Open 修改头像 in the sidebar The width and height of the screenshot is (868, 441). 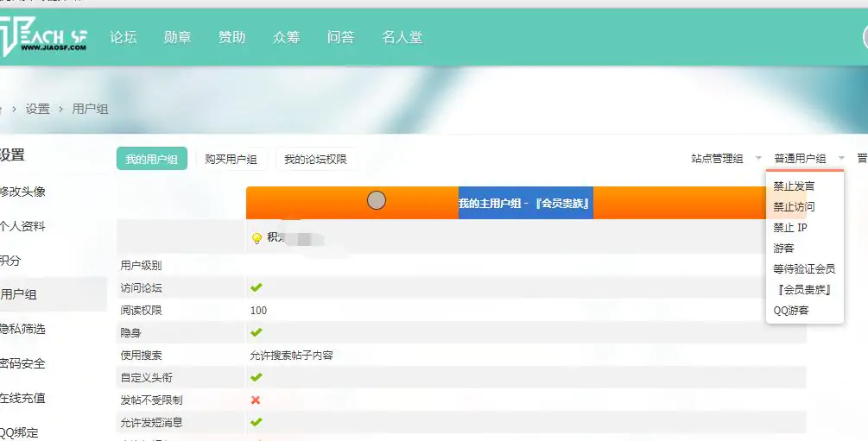(22, 192)
